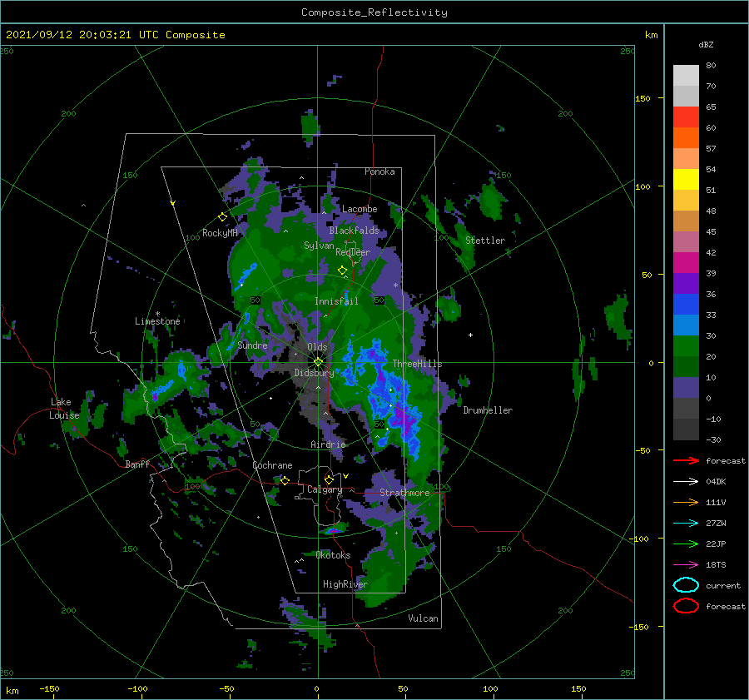This screenshot has width=749, height=700.
Task: Click the Innisfail city label
Action: (336, 301)
